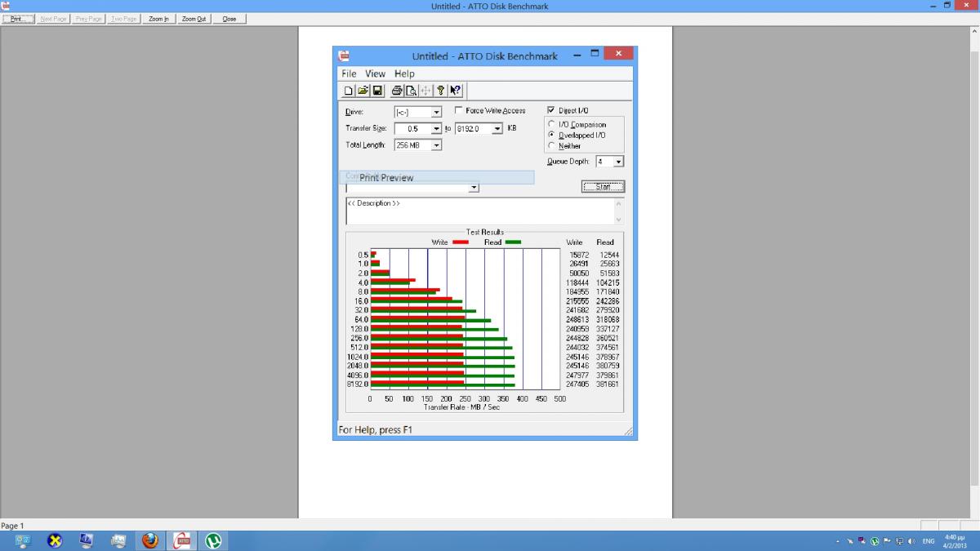
Task: Click the printer toolbar icon
Action: [397, 91]
